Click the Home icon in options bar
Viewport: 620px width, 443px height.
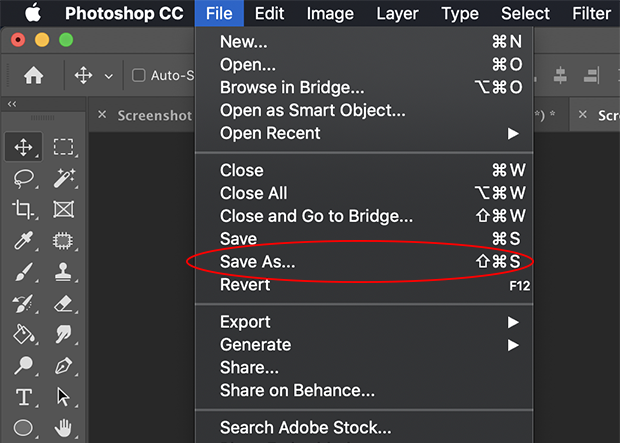click(x=34, y=75)
